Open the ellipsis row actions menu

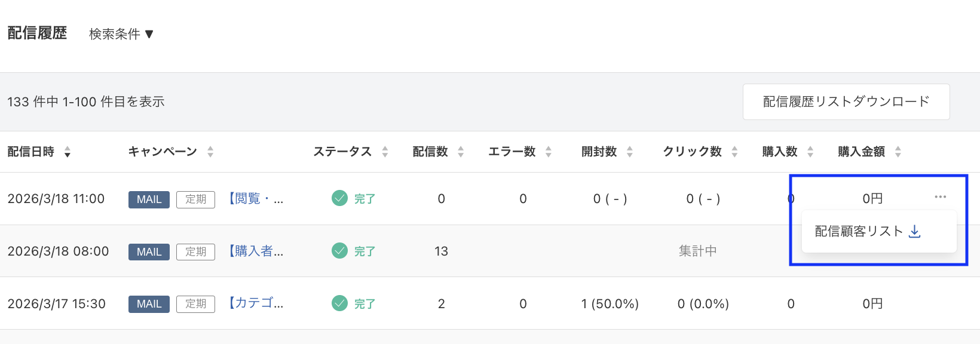coord(941,198)
